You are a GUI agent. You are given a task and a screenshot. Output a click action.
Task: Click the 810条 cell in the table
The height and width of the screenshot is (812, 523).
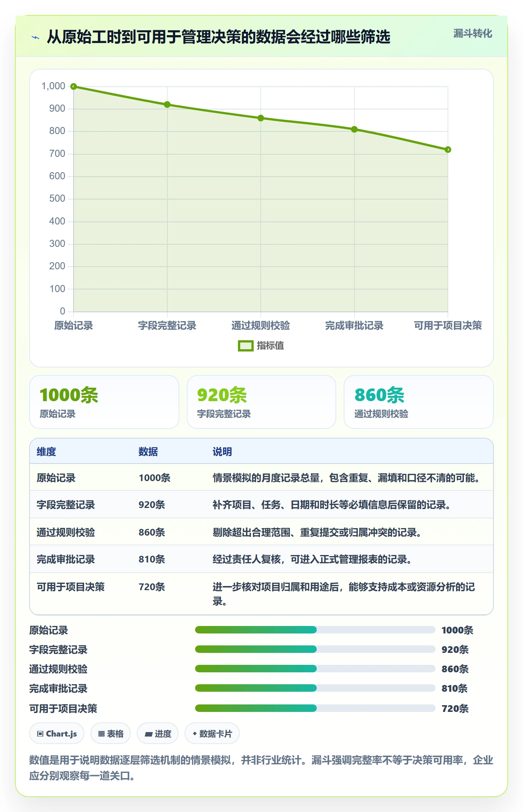click(152, 559)
